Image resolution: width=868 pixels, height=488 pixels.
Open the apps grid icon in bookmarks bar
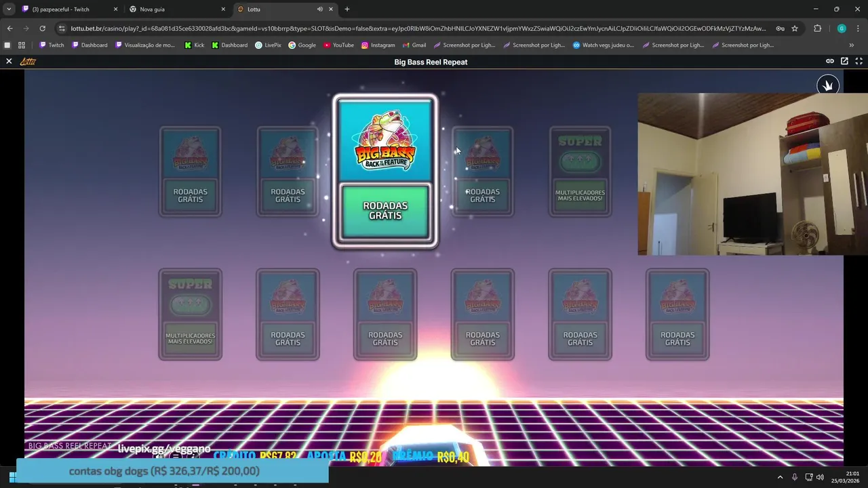[x=22, y=45]
